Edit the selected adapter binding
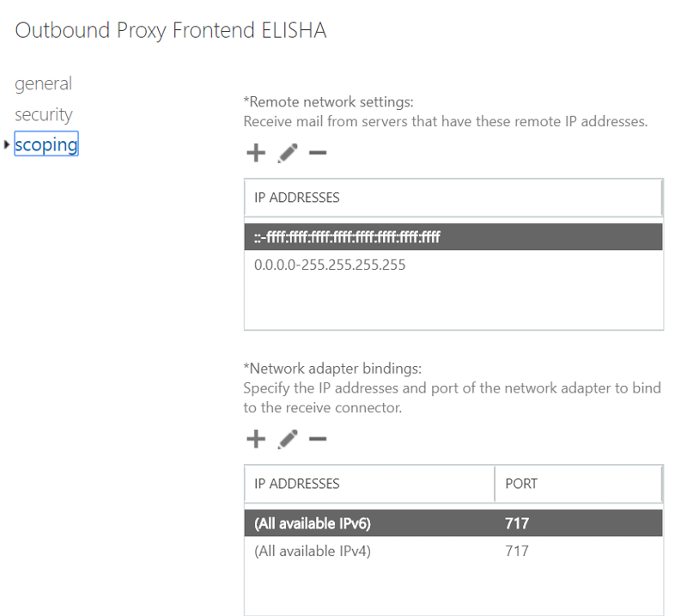Screen dimensions: 687x616 pos(288,438)
